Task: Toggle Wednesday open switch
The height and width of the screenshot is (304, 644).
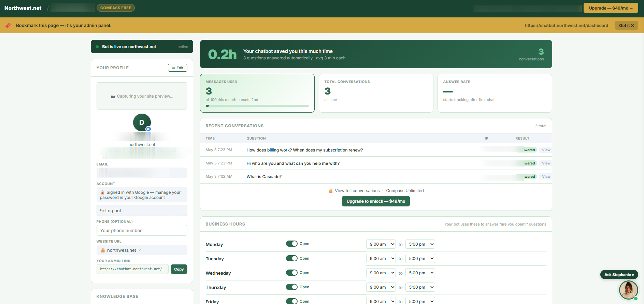Action: click(292, 273)
